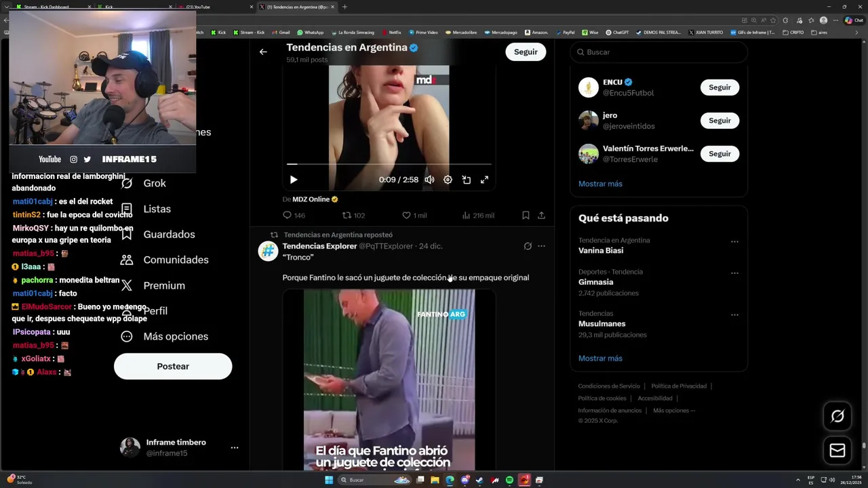
Task: Show hidden system tray icons
Action: coord(797,480)
